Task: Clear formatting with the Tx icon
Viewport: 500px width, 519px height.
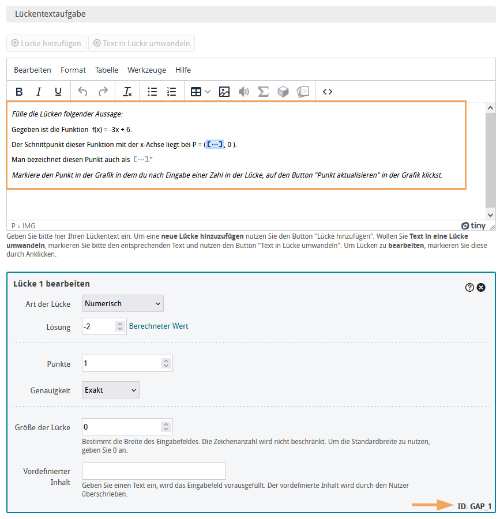Action: click(127, 92)
